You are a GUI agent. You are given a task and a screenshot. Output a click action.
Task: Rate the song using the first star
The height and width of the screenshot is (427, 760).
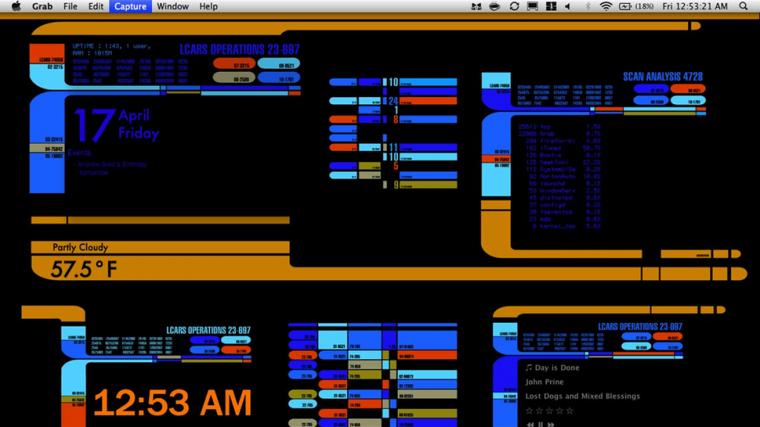click(x=529, y=410)
